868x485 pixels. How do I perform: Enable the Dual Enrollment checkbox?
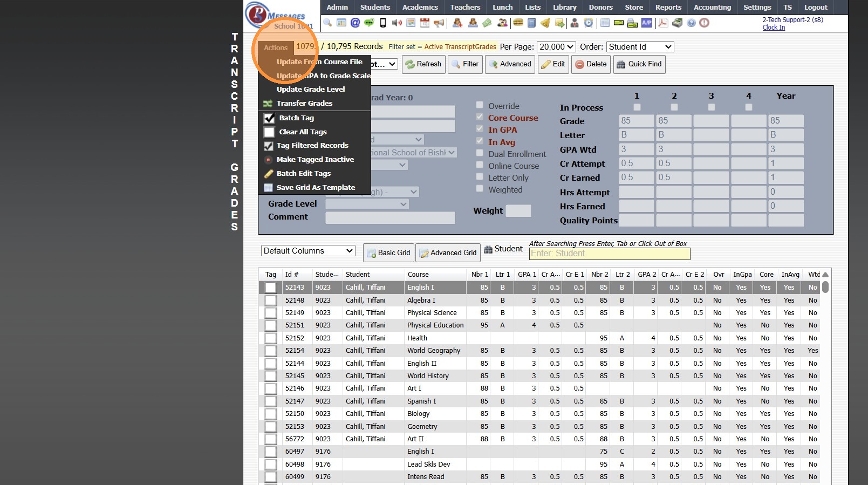(480, 153)
